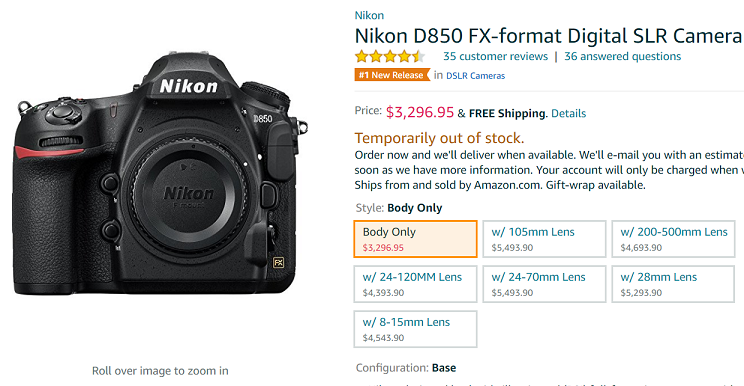
Task: Select the w/ 24-120MM Lens style
Action: pyautogui.click(x=415, y=284)
